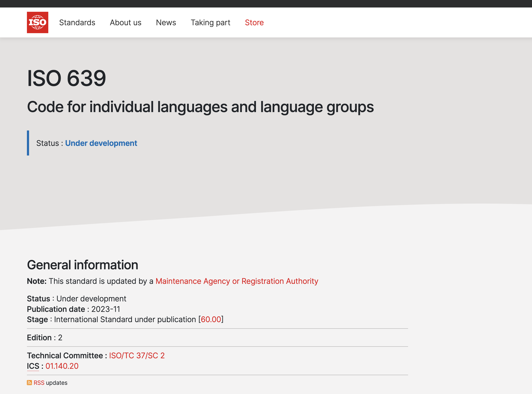Open Maintenance Agency or Registration Authority link
532x394 pixels.
tap(237, 281)
